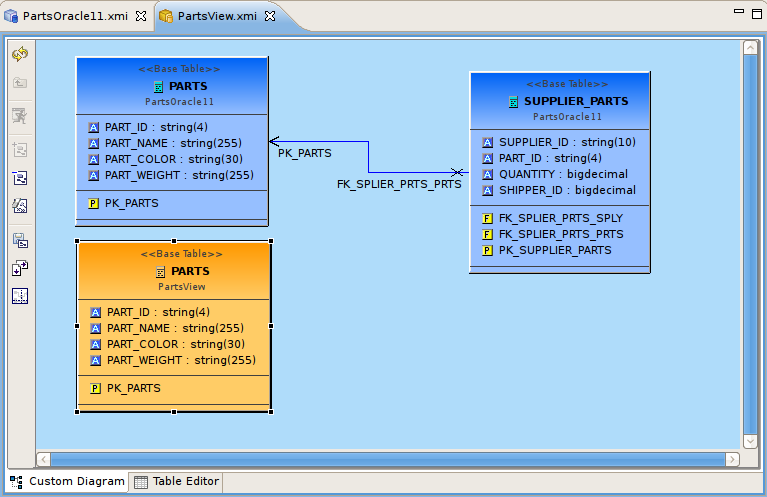Click the save diagram toolbar icon

19,240
